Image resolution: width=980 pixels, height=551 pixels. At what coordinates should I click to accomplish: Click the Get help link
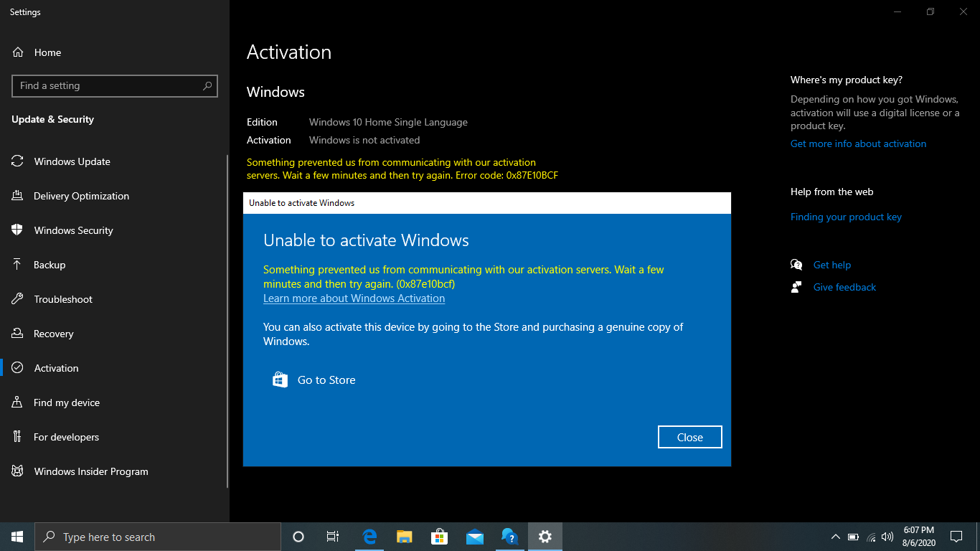click(x=832, y=265)
